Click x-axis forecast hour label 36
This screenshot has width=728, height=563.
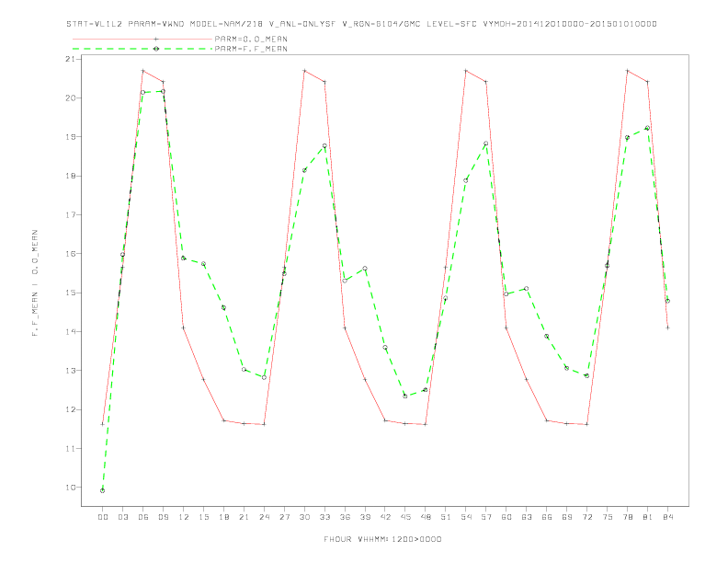point(345,517)
